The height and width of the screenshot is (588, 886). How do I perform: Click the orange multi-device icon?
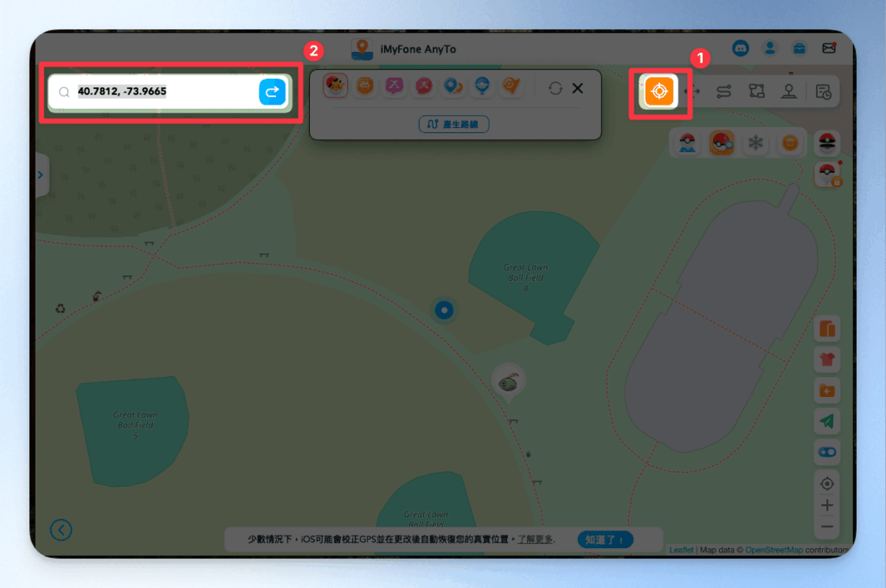tap(827, 329)
